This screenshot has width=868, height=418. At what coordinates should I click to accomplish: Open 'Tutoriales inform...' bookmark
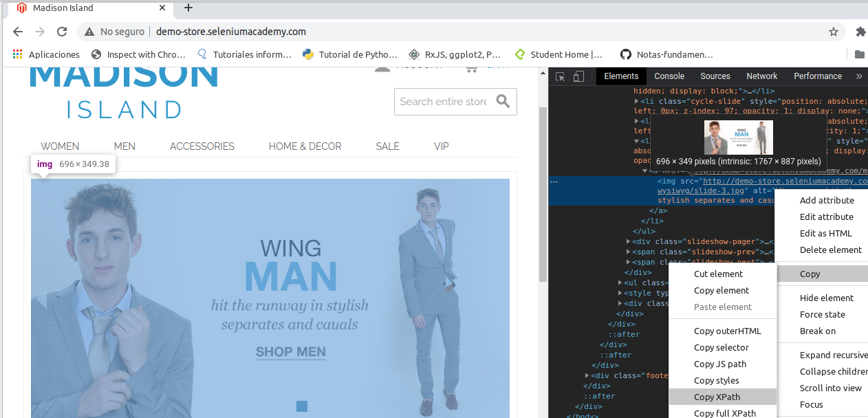point(244,54)
